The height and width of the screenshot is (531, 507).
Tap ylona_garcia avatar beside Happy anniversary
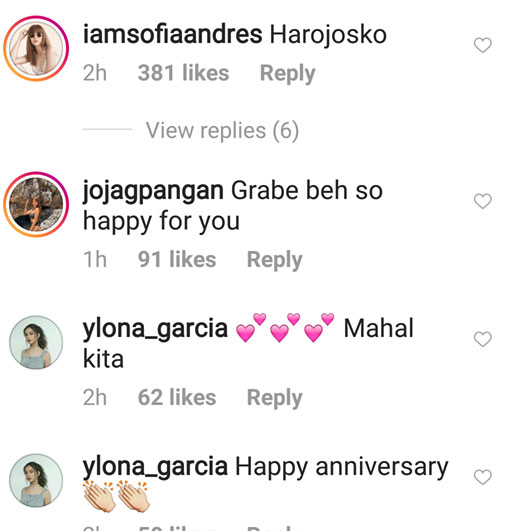[36, 481]
